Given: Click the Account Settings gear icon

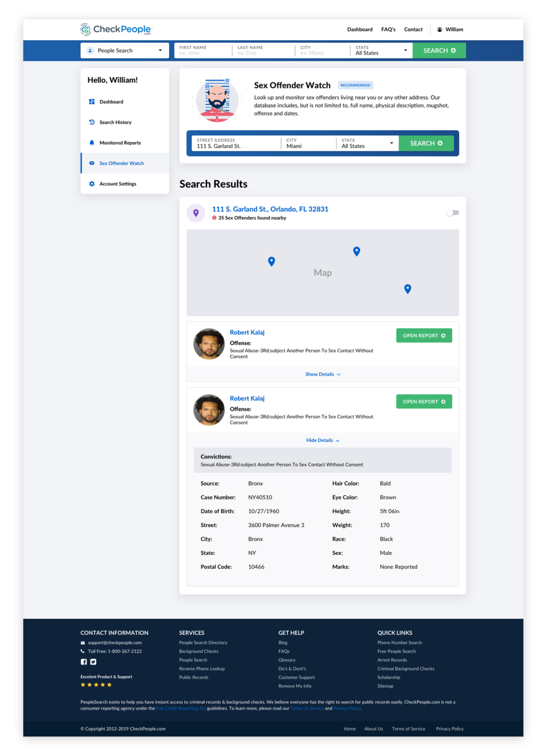Looking at the screenshot, I should (92, 184).
